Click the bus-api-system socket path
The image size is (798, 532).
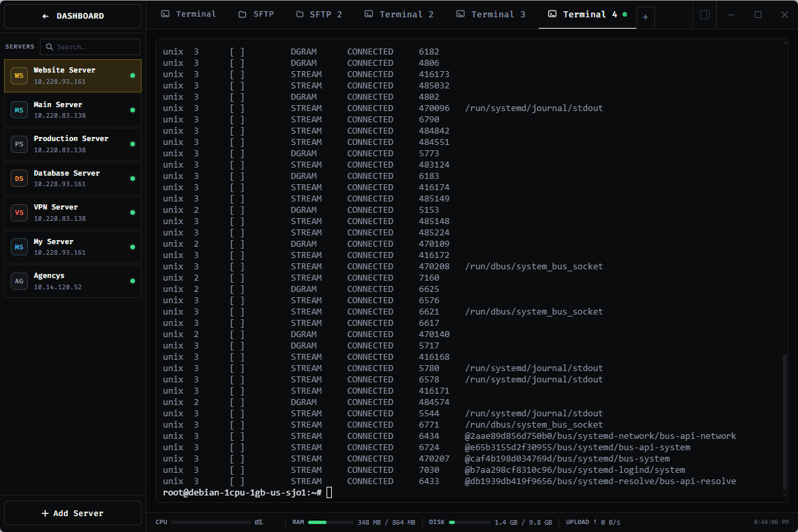click(x=577, y=448)
